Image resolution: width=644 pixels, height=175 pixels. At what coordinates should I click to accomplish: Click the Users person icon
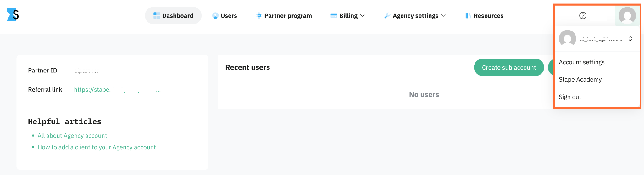point(215,16)
